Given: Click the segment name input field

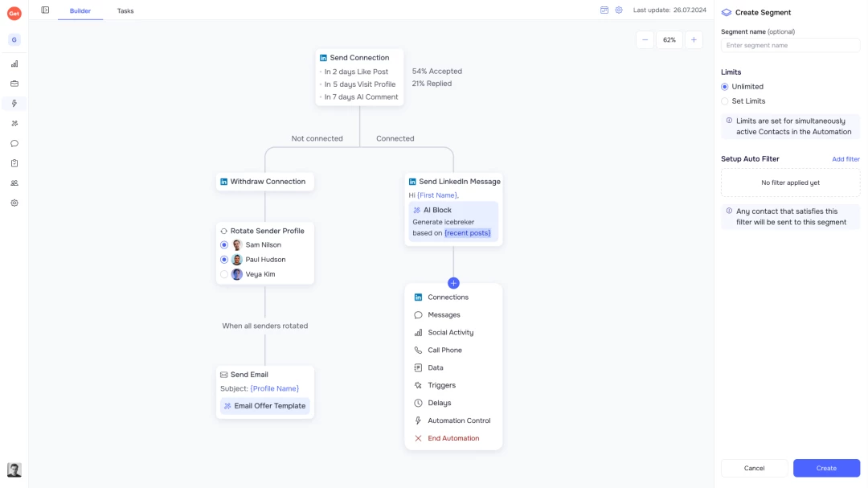Looking at the screenshot, I should tap(790, 46).
